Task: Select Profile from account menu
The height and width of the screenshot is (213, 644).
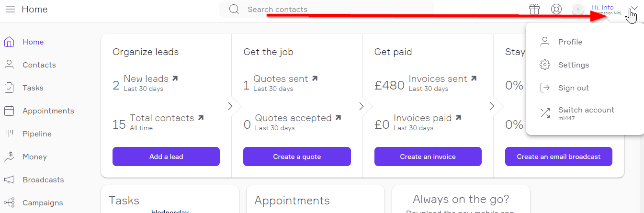Action: [570, 42]
